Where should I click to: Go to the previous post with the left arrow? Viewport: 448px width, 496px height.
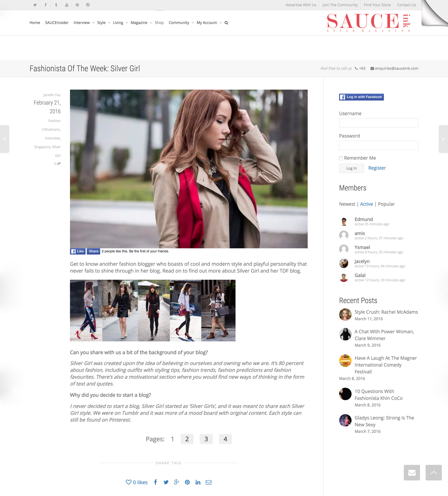[4, 139]
